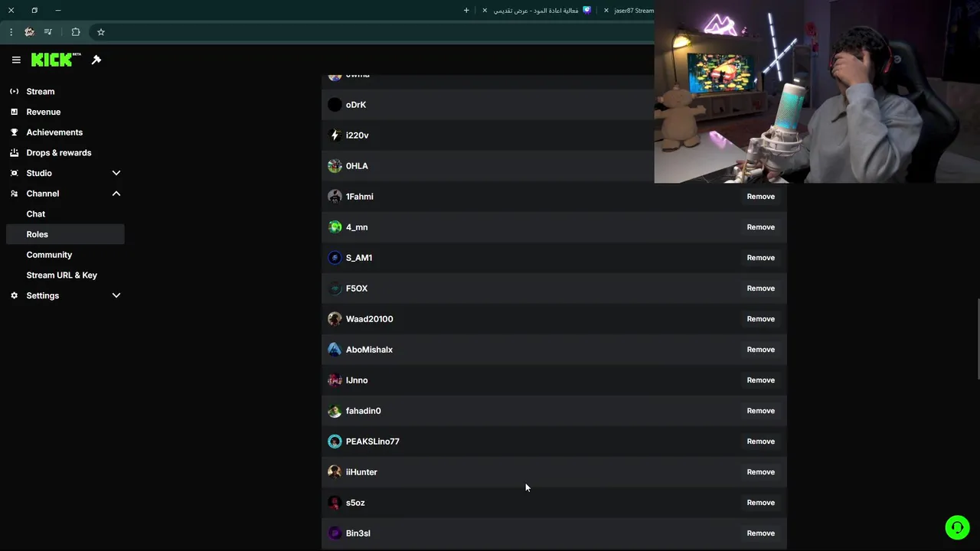Screen dimensions: 980x551
Task: Click the KICK logo
Action: click(56, 60)
